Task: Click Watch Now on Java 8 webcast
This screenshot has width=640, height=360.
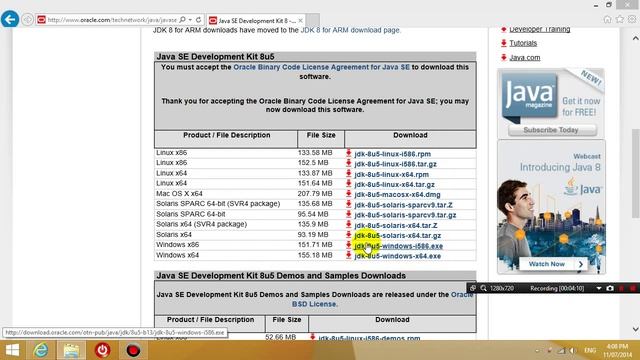Action: [x=553, y=264]
